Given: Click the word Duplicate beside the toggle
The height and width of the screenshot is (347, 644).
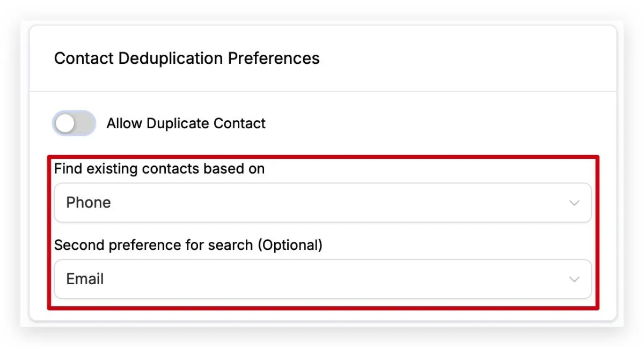Looking at the screenshot, I should pyautogui.click(x=178, y=123).
